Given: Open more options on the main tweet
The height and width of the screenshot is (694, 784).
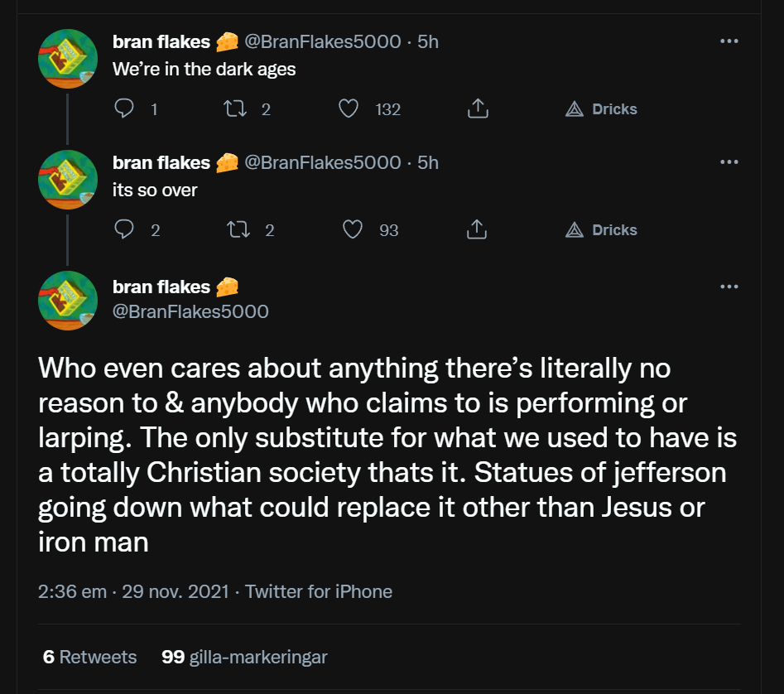Looking at the screenshot, I should tap(729, 287).
